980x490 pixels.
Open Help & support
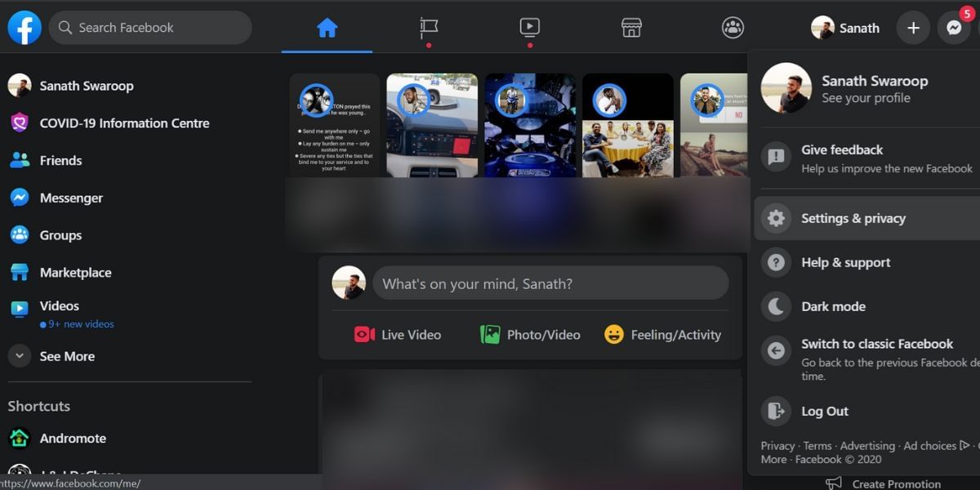point(867,262)
